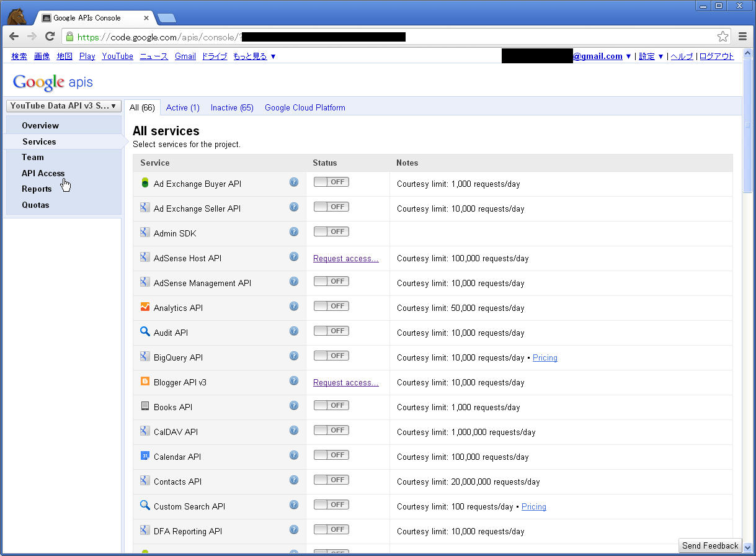Click the browser Back arrow
Screen dimensions: 756x556
[x=14, y=37]
